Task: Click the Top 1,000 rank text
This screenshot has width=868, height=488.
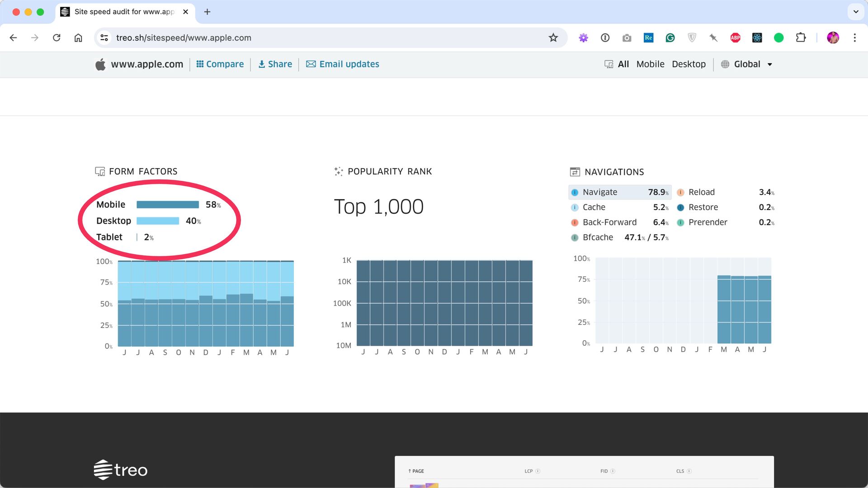Action: coord(378,207)
